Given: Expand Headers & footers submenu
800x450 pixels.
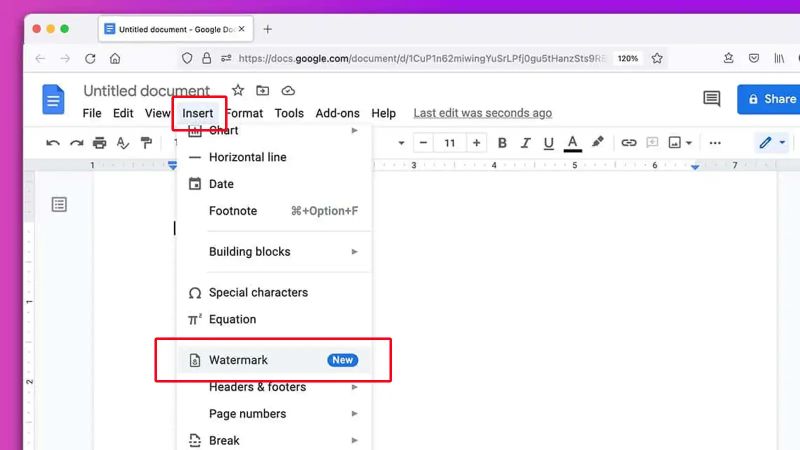Looking at the screenshot, I should (274, 387).
